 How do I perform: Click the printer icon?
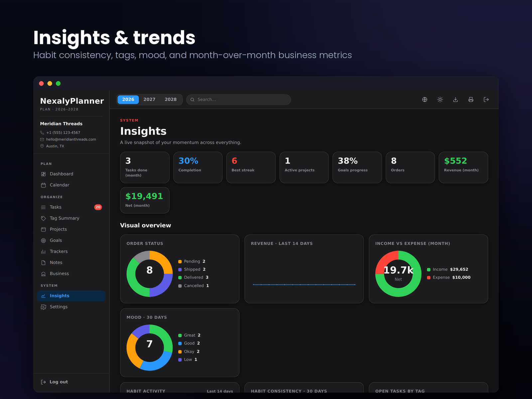click(471, 99)
